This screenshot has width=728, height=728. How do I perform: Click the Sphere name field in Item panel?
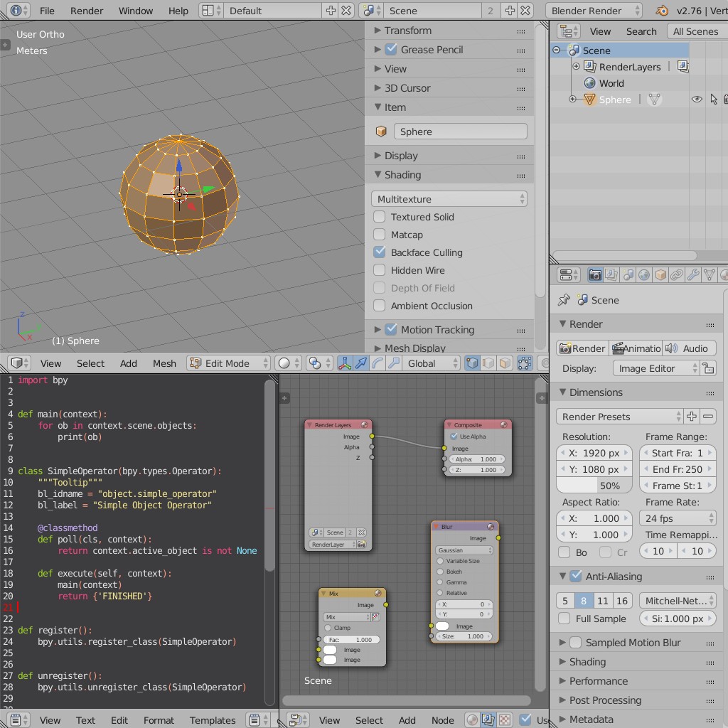[x=460, y=131]
